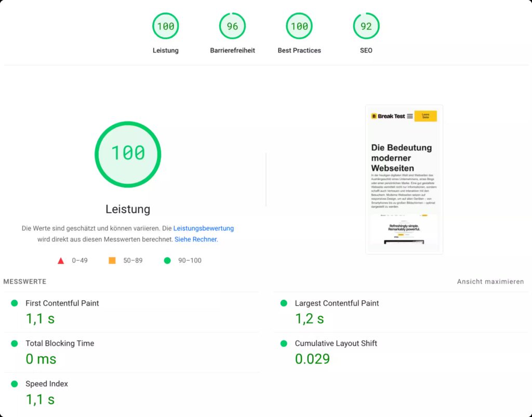Screen dimensions: 532x417
Task: Click green dot beside Cumulative Layout Shift
Action: (284, 343)
